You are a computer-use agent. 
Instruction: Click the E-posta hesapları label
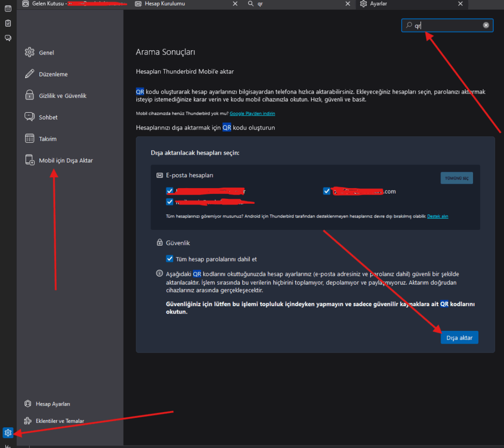click(189, 175)
